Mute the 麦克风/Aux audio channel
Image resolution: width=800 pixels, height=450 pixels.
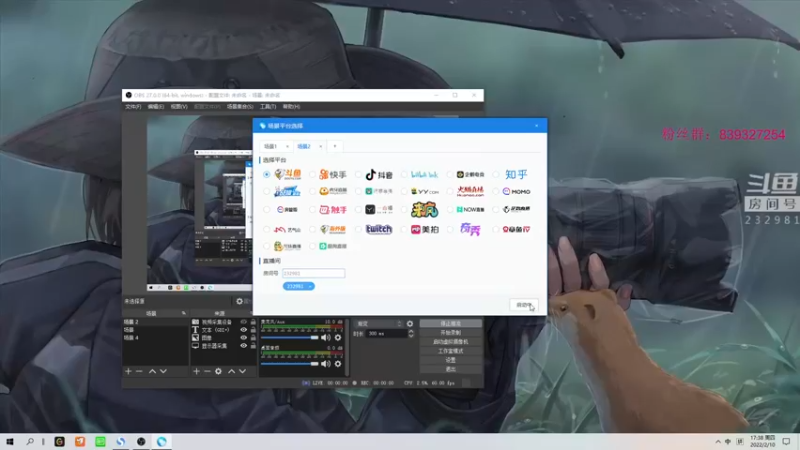[x=326, y=337]
